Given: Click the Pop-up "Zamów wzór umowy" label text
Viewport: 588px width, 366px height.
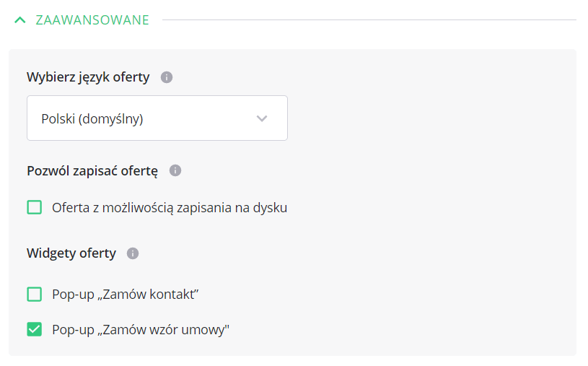Looking at the screenshot, I should point(141,330).
